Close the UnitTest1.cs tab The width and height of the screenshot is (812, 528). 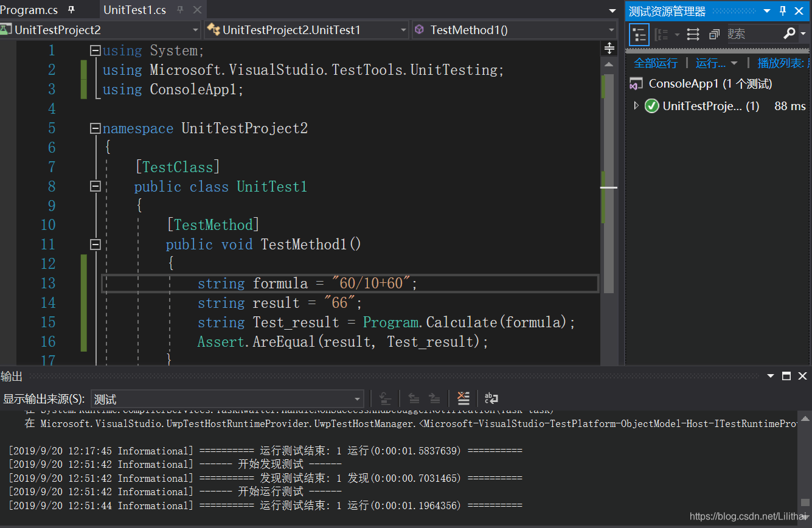click(197, 10)
